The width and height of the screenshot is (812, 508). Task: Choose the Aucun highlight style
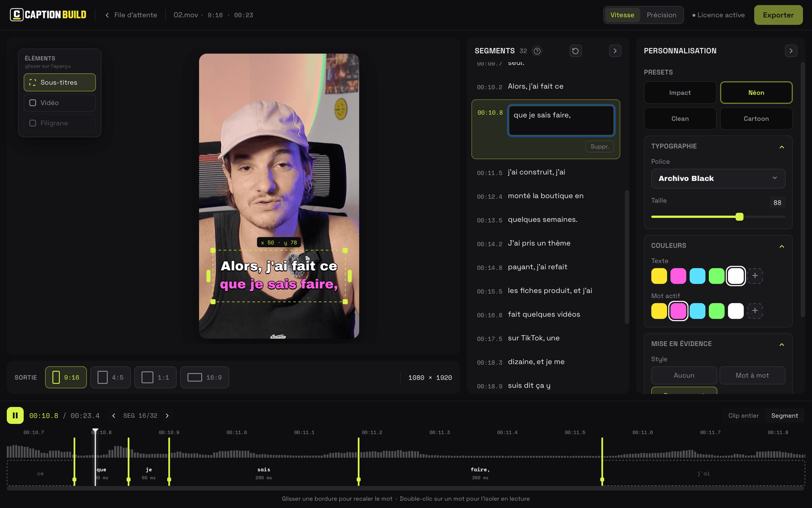684,375
